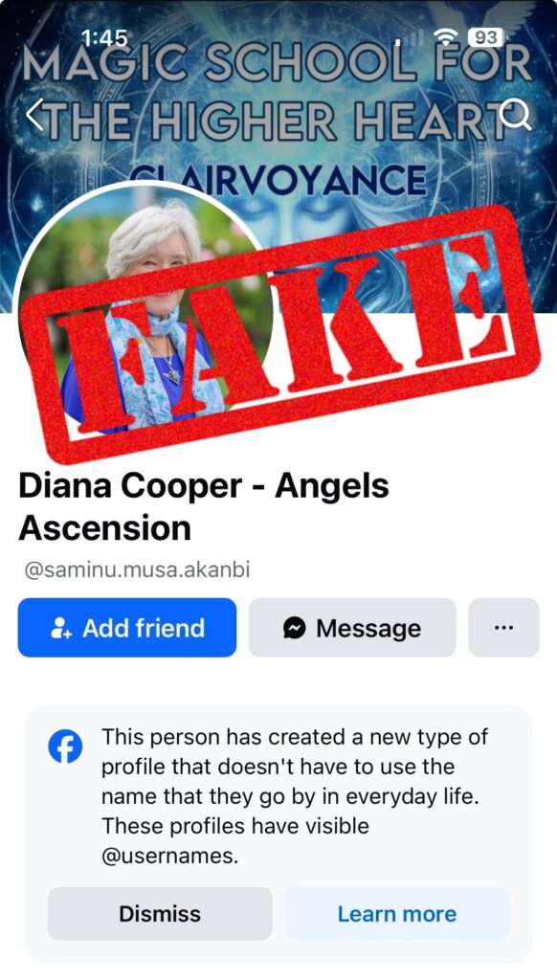Open the three-dots more options menu

click(503, 628)
